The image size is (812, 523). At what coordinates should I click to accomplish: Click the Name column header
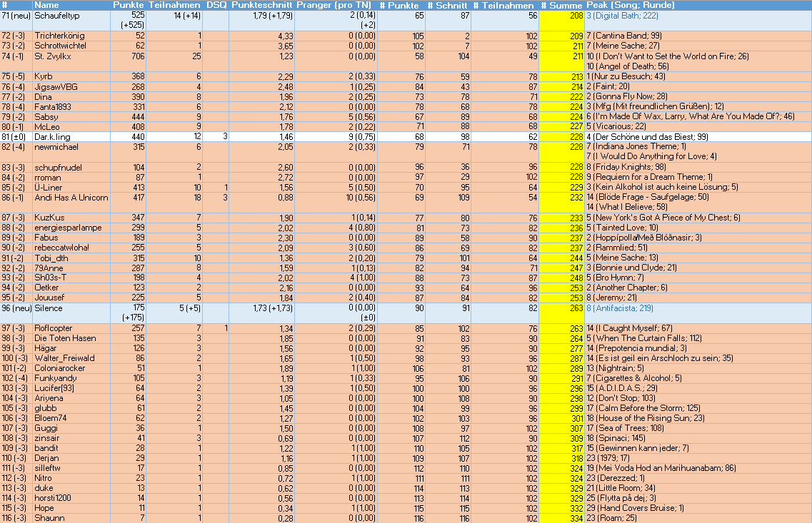click(x=46, y=5)
